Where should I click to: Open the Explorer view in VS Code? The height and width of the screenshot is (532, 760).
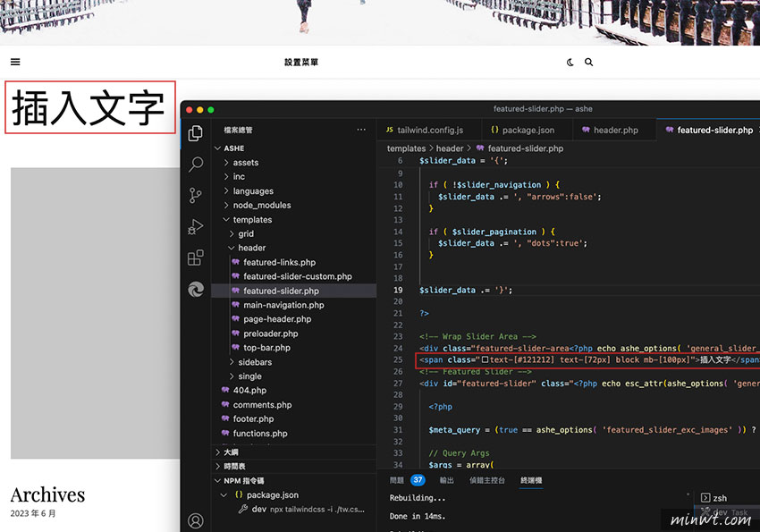point(195,133)
